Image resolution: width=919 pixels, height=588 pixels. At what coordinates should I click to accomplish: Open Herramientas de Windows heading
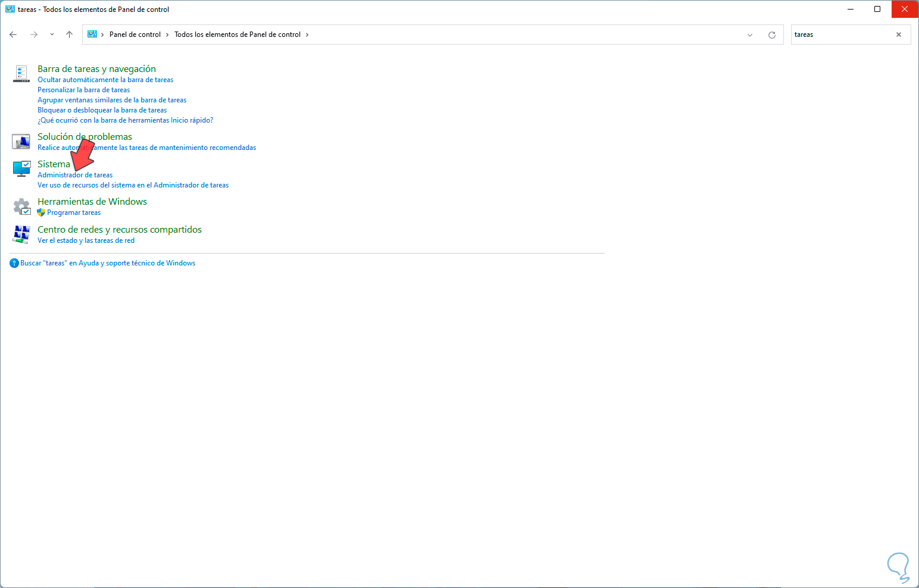tap(92, 202)
